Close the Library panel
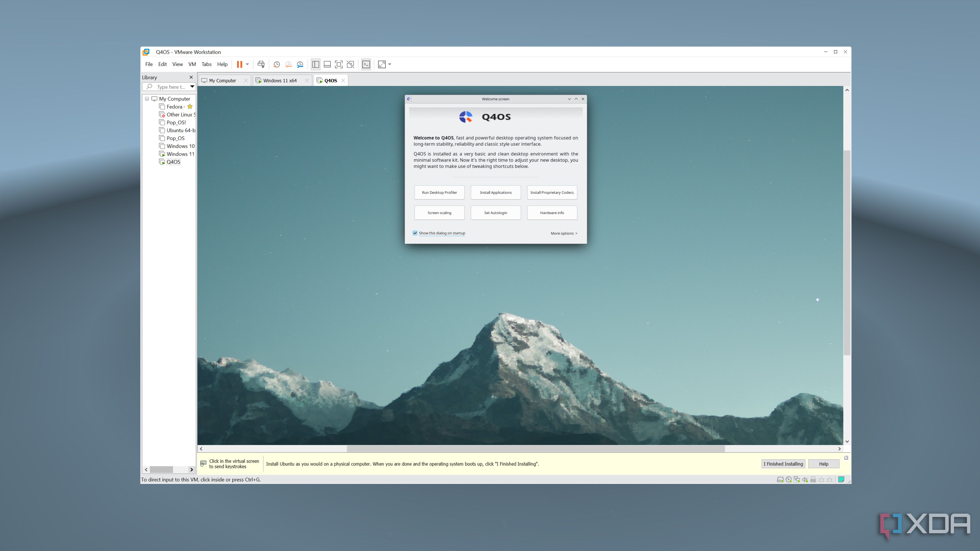The image size is (980, 551). point(191,77)
